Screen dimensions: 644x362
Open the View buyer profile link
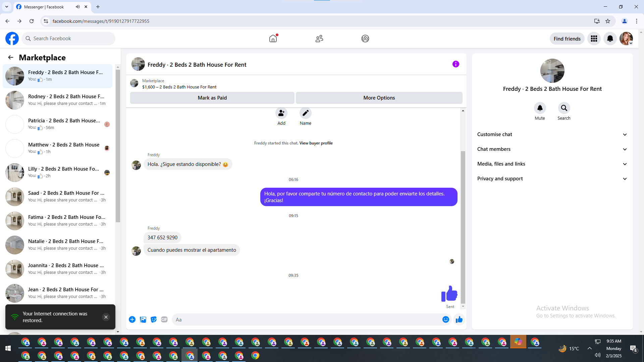click(x=316, y=143)
